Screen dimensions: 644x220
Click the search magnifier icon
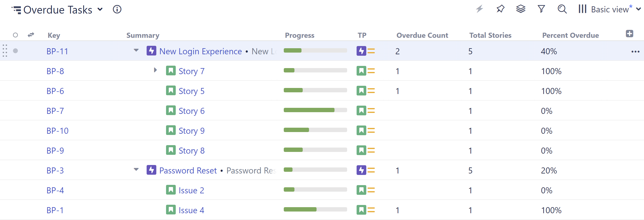pos(562,9)
